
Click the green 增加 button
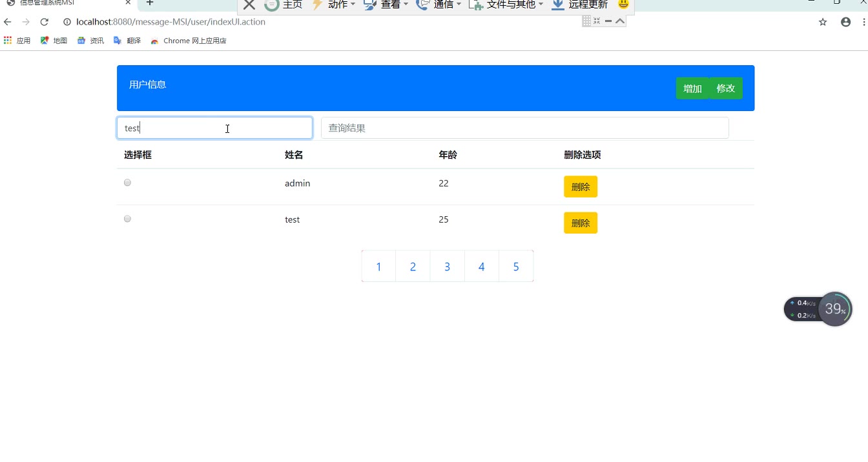692,88
